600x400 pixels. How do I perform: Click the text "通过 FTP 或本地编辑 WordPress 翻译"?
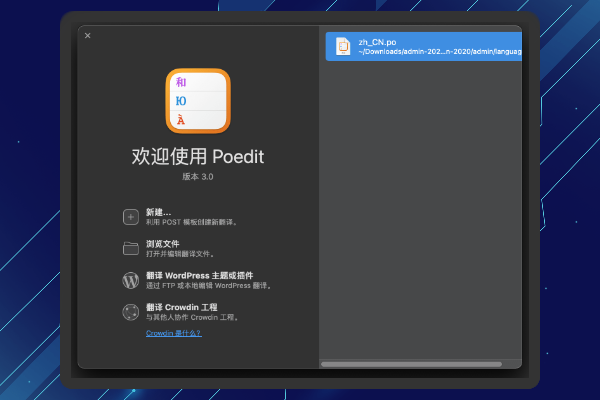210,286
